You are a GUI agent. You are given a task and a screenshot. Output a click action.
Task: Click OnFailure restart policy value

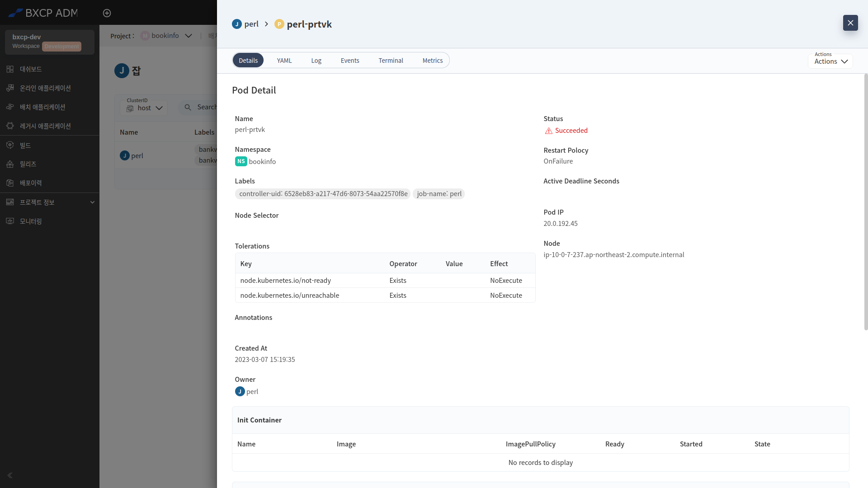tap(558, 161)
